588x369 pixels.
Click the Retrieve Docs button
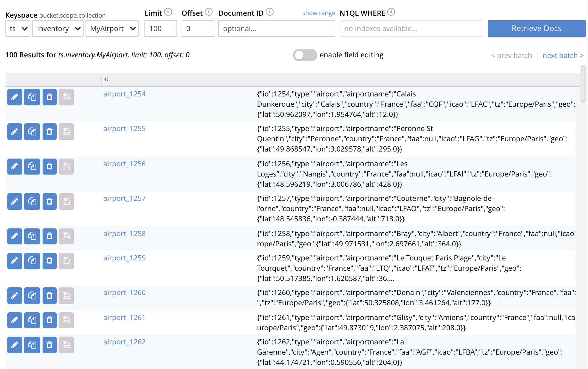coord(536,29)
